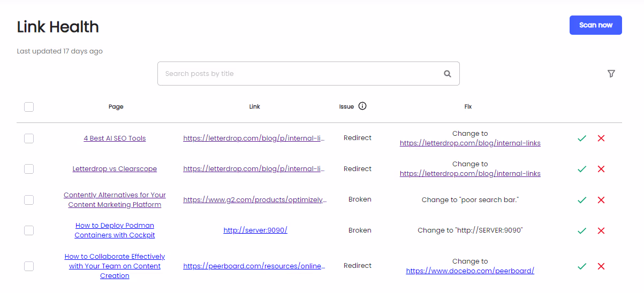Toggle the select-all checkbox in header

29,107
